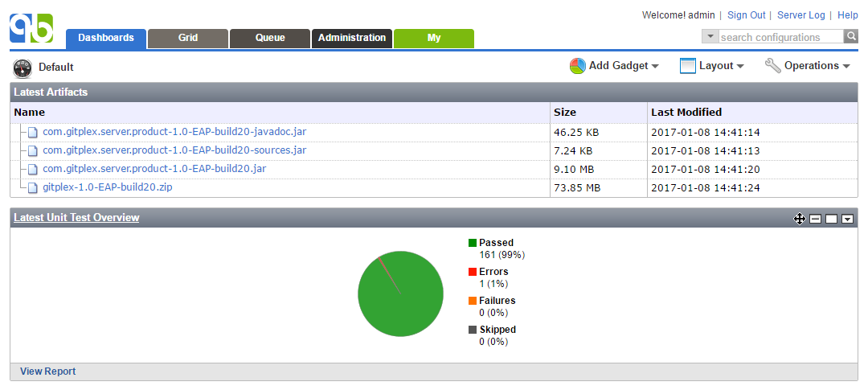Screen dimensions: 868x390
Task: Expand the Operations dropdown arrow
Action: coord(845,67)
